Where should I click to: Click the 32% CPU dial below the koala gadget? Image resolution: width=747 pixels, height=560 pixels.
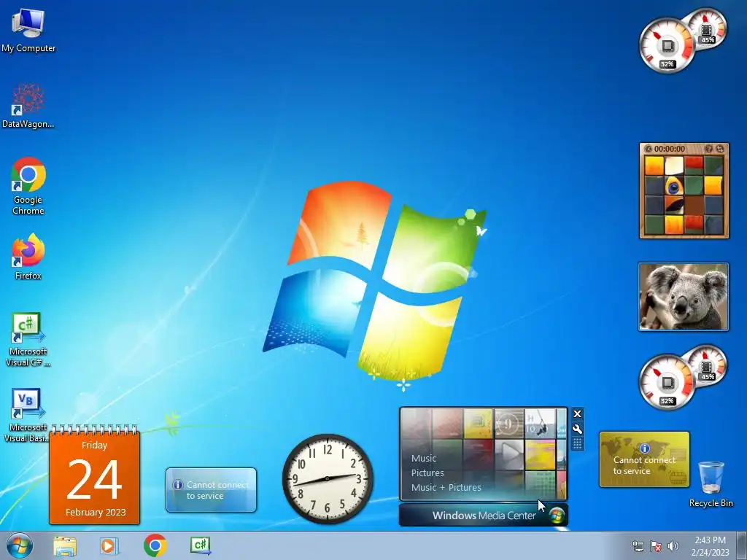coord(667,382)
